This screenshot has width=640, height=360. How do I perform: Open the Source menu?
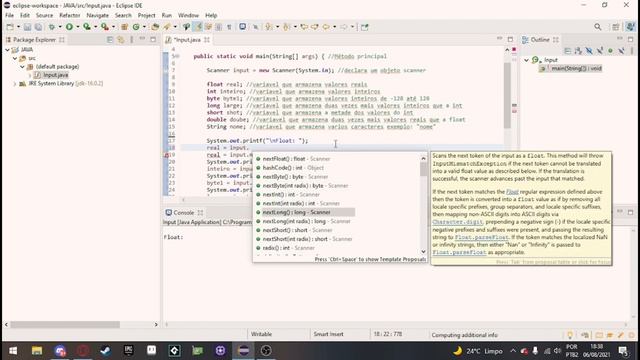pyautogui.click(x=44, y=15)
